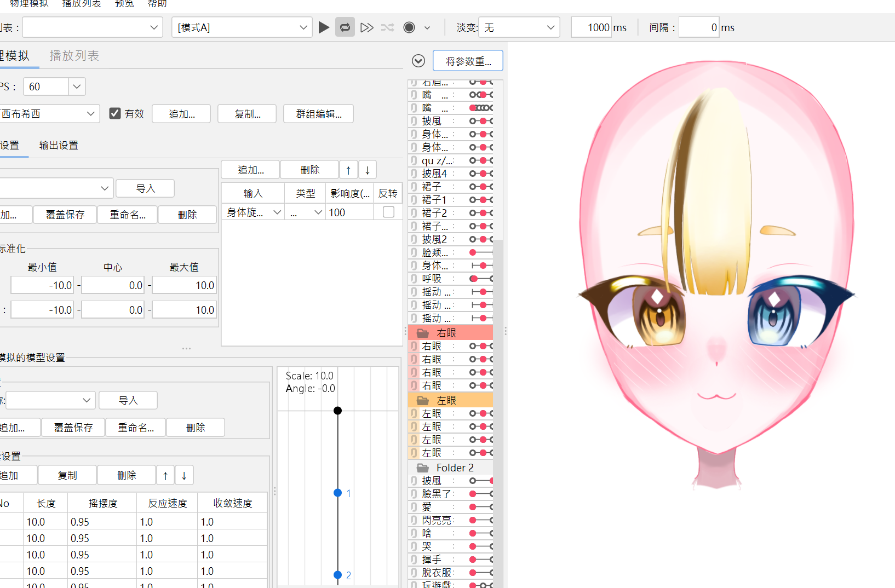The height and width of the screenshot is (588, 895).
Task: Switch to the 播放列表 tab
Action: pos(74,56)
